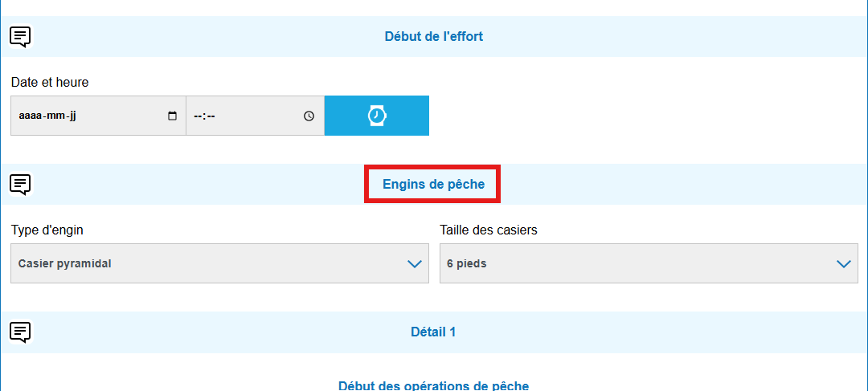The height and width of the screenshot is (391, 868).
Task: Click the 'Taille des casiers' label
Action: click(489, 230)
